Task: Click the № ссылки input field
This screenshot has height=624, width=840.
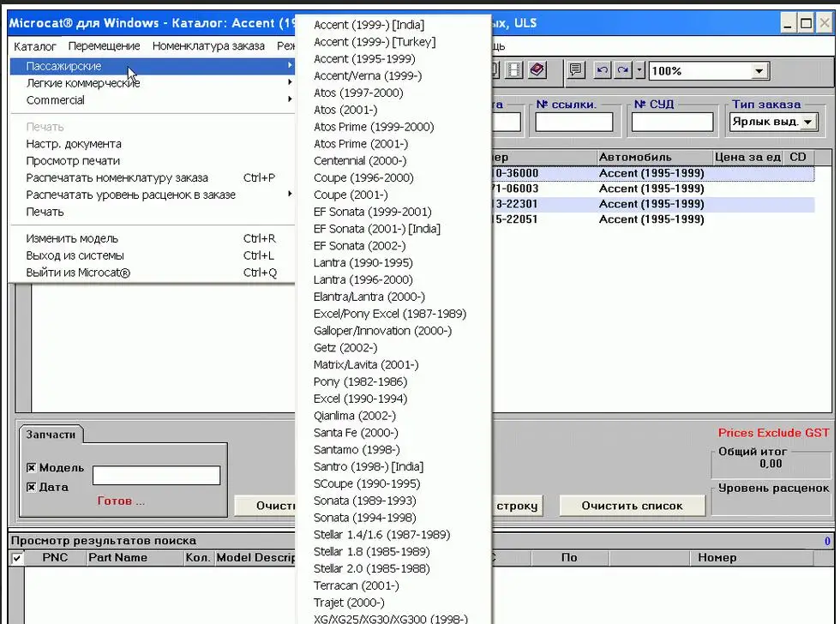Action: point(573,122)
